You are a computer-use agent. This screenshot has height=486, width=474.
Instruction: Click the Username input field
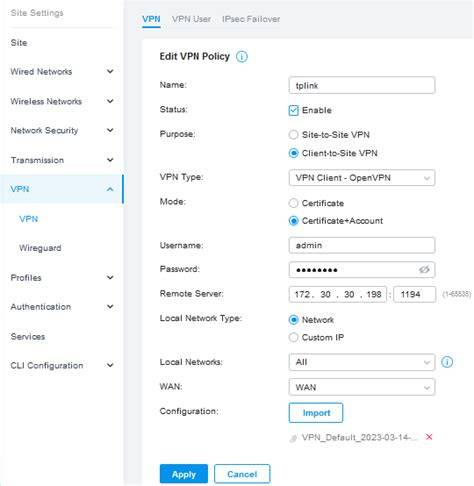coord(362,245)
